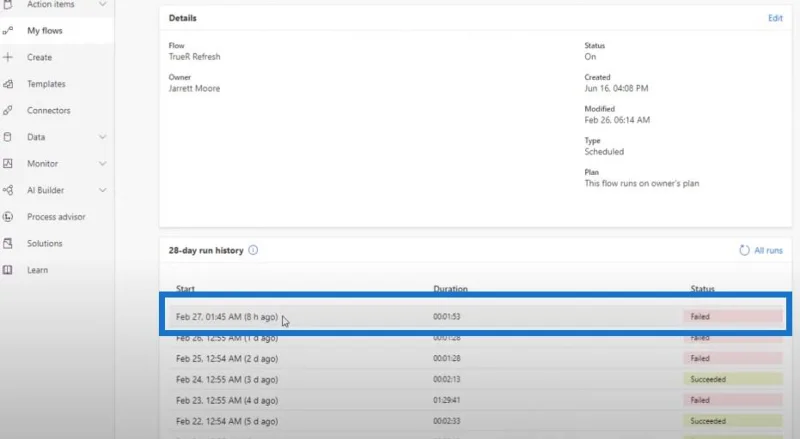Click the Templates sidebar icon
The height and width of the screenshot is (439, 800).
point(8,84)
